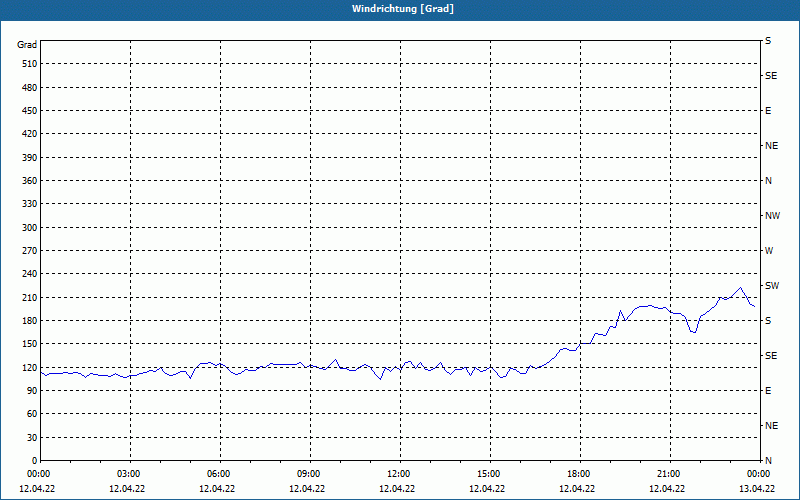Click the 'W' compass label
800x500 pixels.
[769, 251]
